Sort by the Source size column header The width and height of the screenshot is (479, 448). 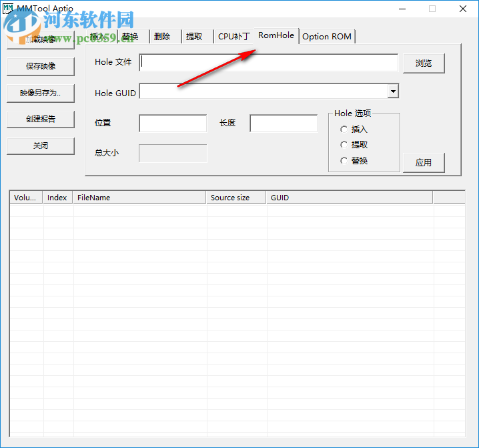pos(236,198)
